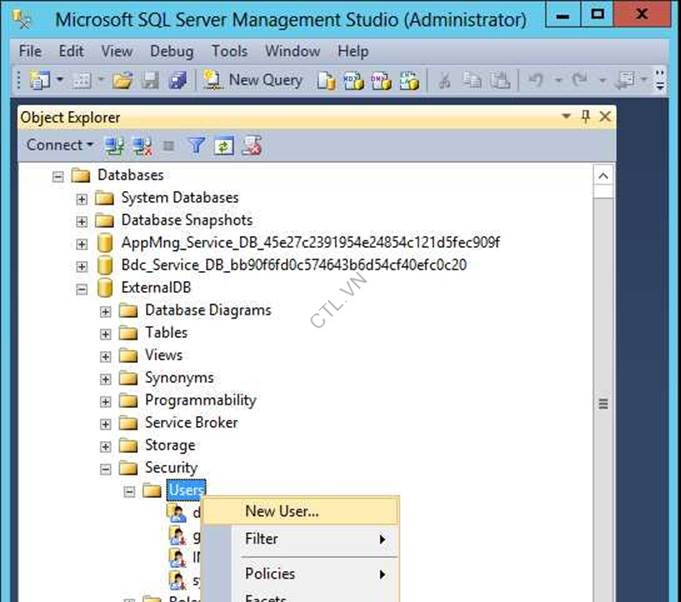Select the Programmability folder
The width and height of the screenshot is (681, 602).
pyautogui.click(x=200, y=400)
